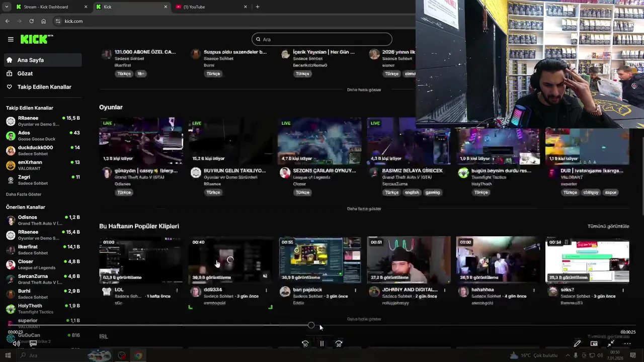Go back in the browser
Viewport: 644px width, 362px height.
point(7,21)
